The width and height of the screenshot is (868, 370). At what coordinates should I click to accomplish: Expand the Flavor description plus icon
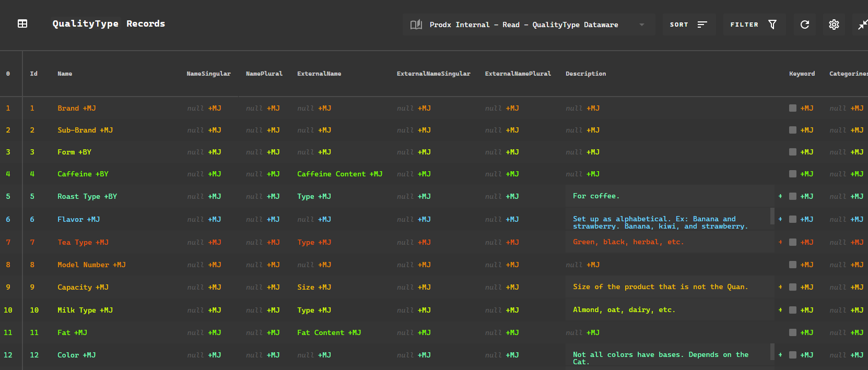click(x=780, y=219)
